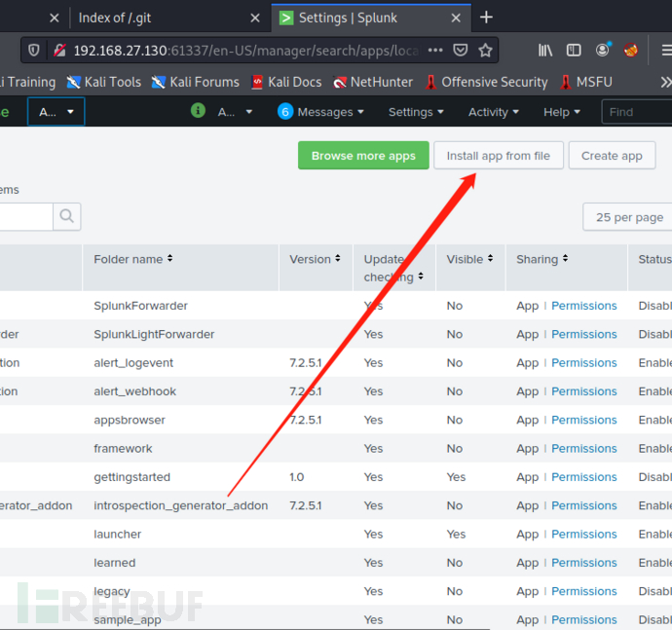Close the Settings | Splunk tab

[456, 18]
